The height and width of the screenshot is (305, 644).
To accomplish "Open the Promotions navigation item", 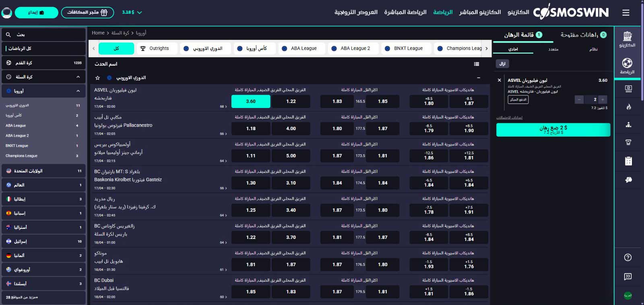I will tap(356, 12).
